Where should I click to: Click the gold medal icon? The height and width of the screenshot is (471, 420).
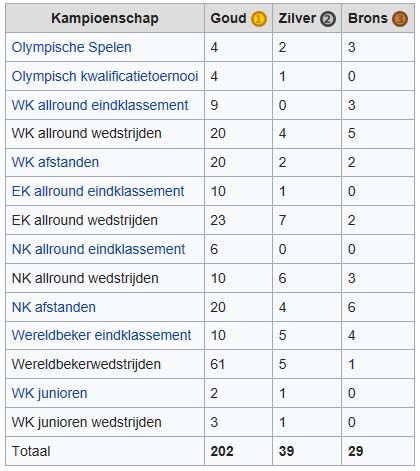[259, 19]
